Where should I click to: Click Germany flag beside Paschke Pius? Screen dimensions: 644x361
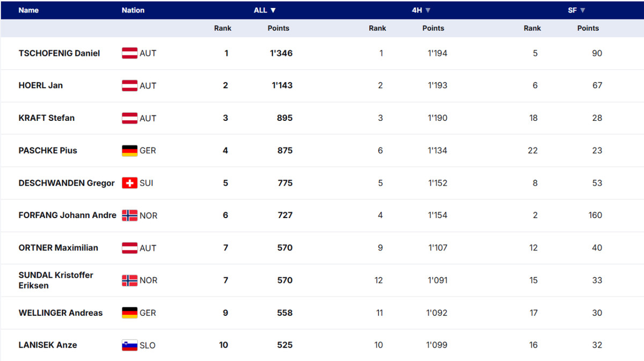pos(129,151)
